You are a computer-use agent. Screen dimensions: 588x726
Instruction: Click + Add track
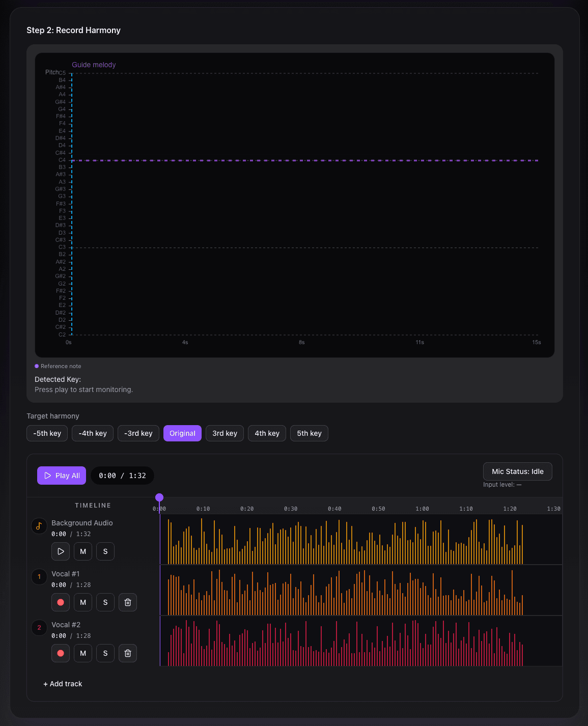click(63, 684)
